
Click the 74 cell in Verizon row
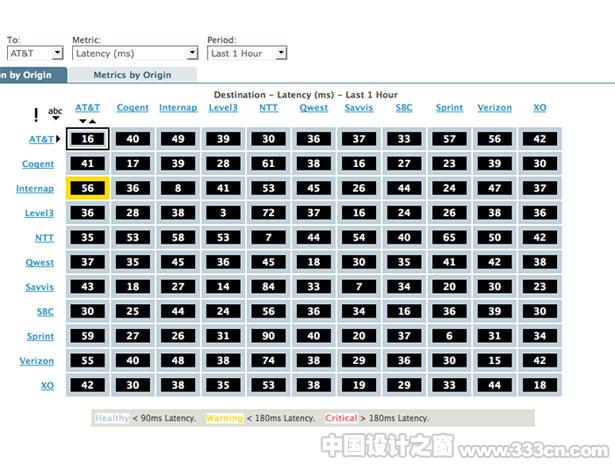pos(268,361)
